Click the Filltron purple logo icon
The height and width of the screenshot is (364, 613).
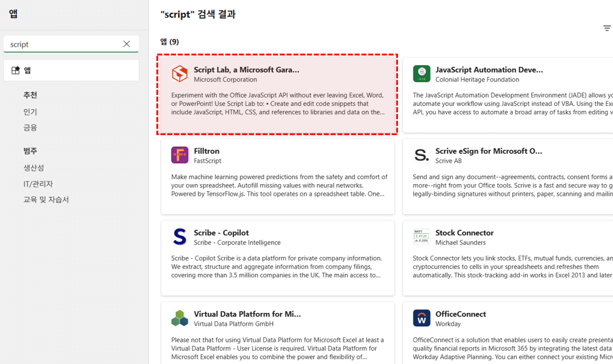pyautogui.click(x=180, y=155)
